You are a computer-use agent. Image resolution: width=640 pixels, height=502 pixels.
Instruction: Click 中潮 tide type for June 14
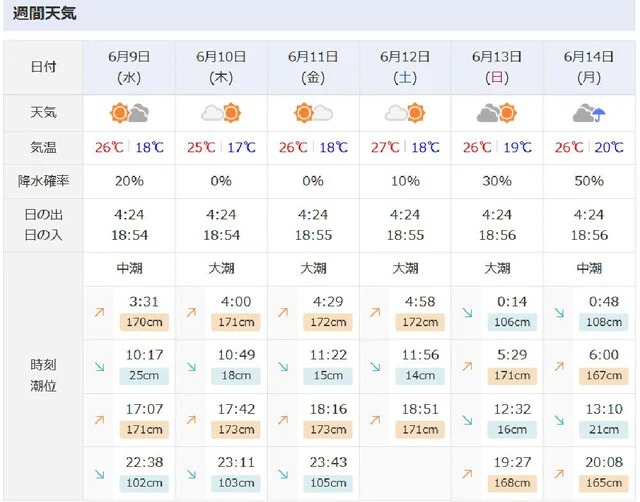[589, 268]
